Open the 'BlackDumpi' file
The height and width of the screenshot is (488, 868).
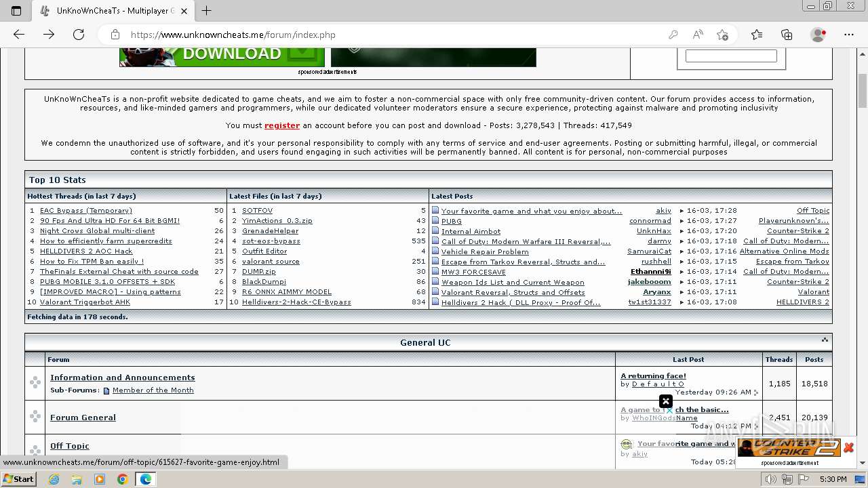(x=264, y=282)
